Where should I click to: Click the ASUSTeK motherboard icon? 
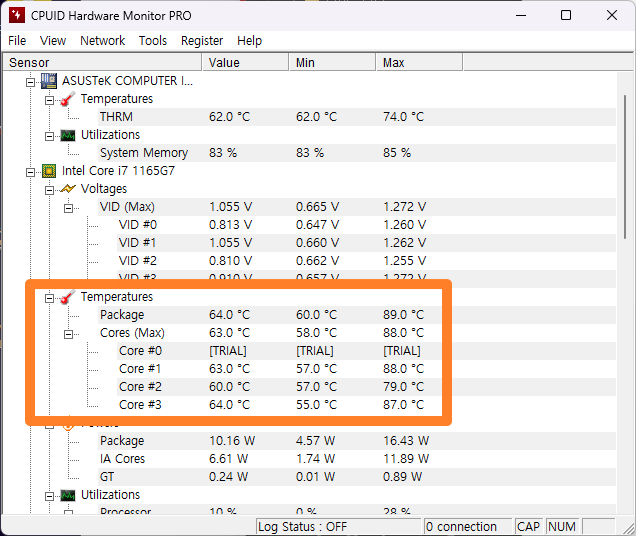49,81
